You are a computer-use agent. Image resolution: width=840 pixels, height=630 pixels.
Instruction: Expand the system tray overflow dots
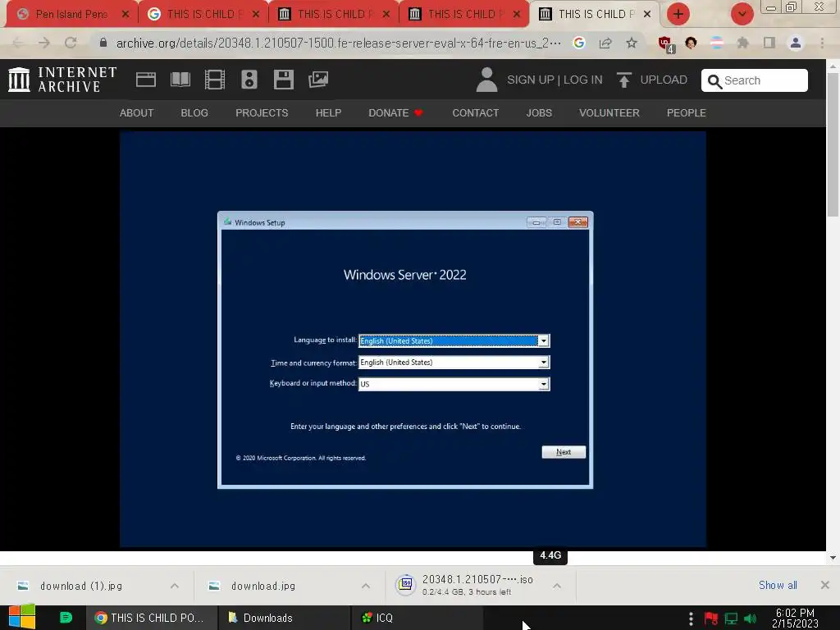691,619
